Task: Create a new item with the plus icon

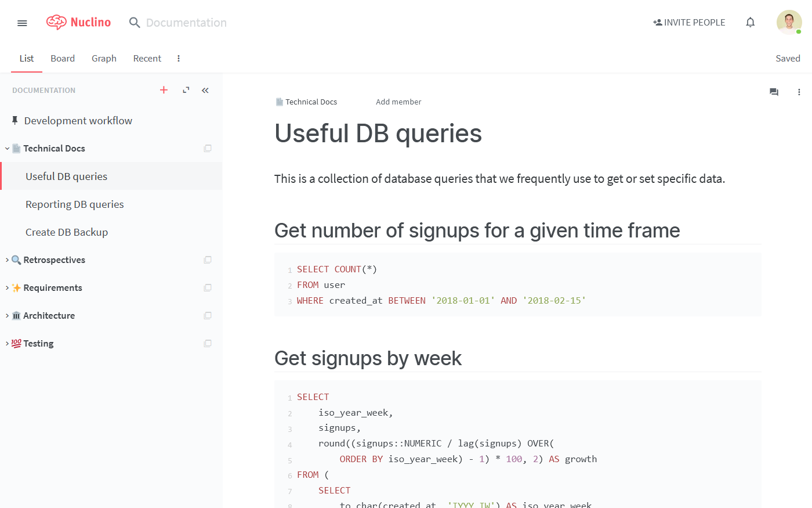Action: point(164,90)
